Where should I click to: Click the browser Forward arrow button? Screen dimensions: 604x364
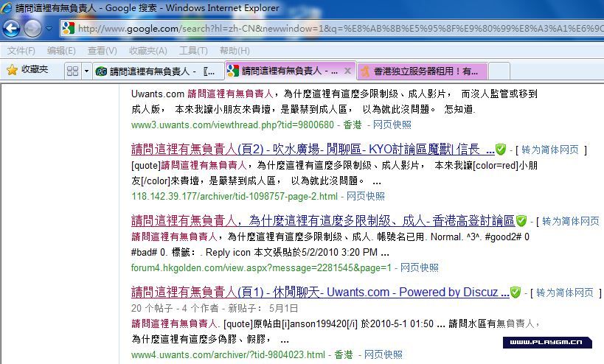32,29
